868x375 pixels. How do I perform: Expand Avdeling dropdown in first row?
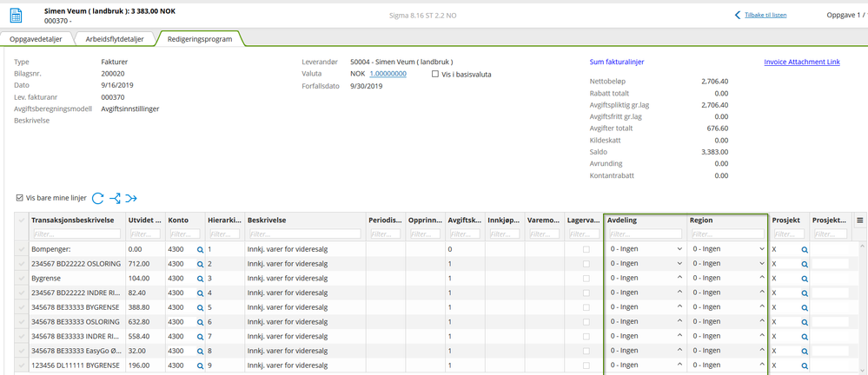click(x=679, y=249)
